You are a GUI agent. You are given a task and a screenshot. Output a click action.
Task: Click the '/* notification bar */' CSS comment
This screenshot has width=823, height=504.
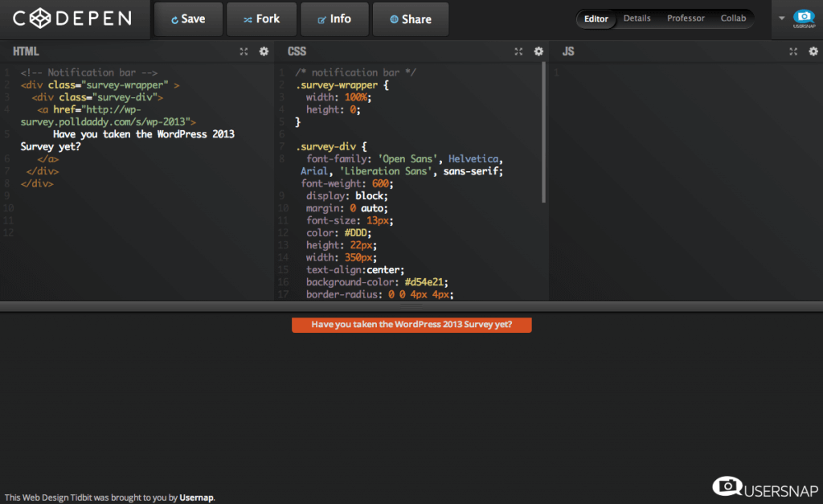(x=355, y=72)
